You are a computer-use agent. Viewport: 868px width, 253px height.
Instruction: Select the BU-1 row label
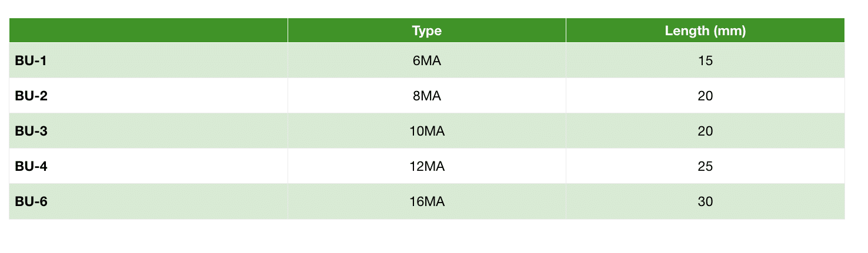click(31, 60)
